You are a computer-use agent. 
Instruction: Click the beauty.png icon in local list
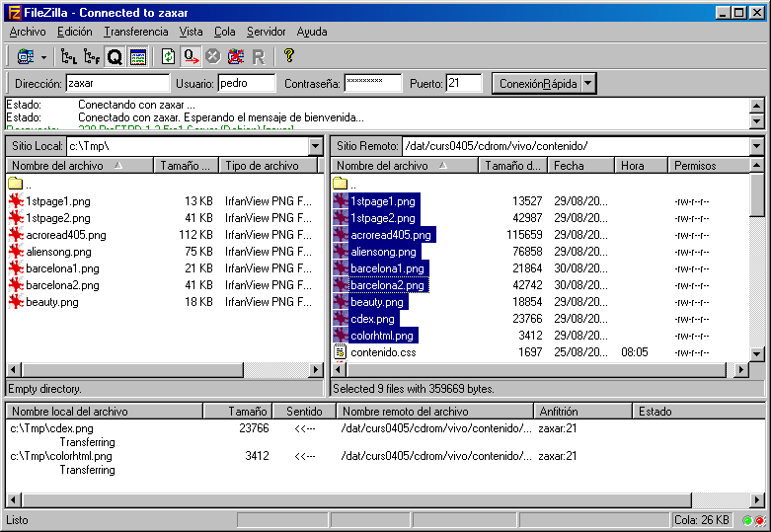coord(15,302)
